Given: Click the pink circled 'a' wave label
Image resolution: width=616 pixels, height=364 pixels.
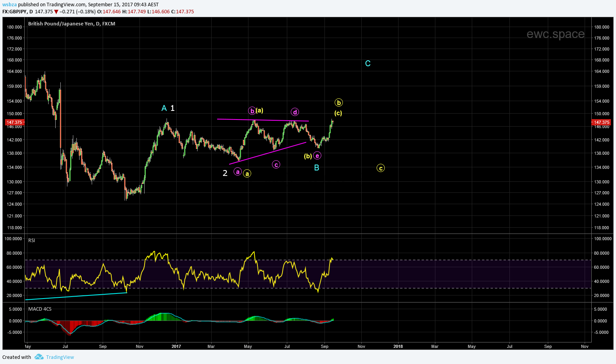Looking at the screenshot, I should (237, 172).
